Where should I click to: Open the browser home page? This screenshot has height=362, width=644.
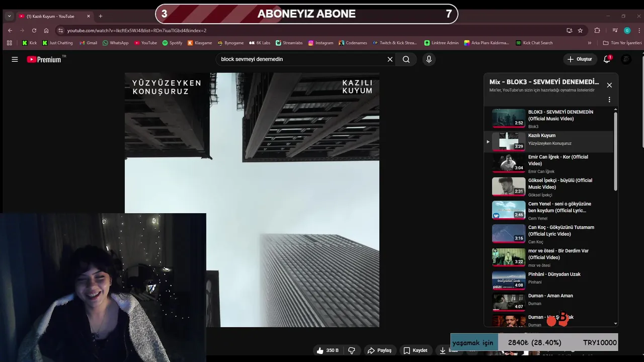point(46,30)
